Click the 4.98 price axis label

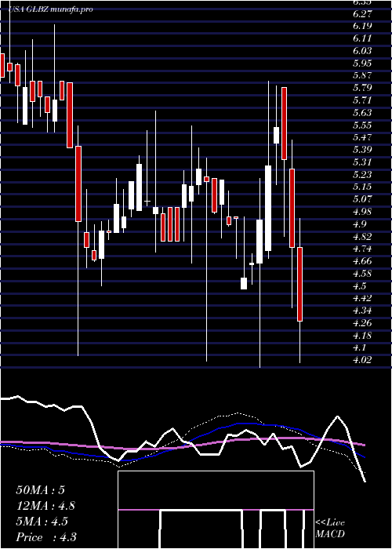pos(362,212)
